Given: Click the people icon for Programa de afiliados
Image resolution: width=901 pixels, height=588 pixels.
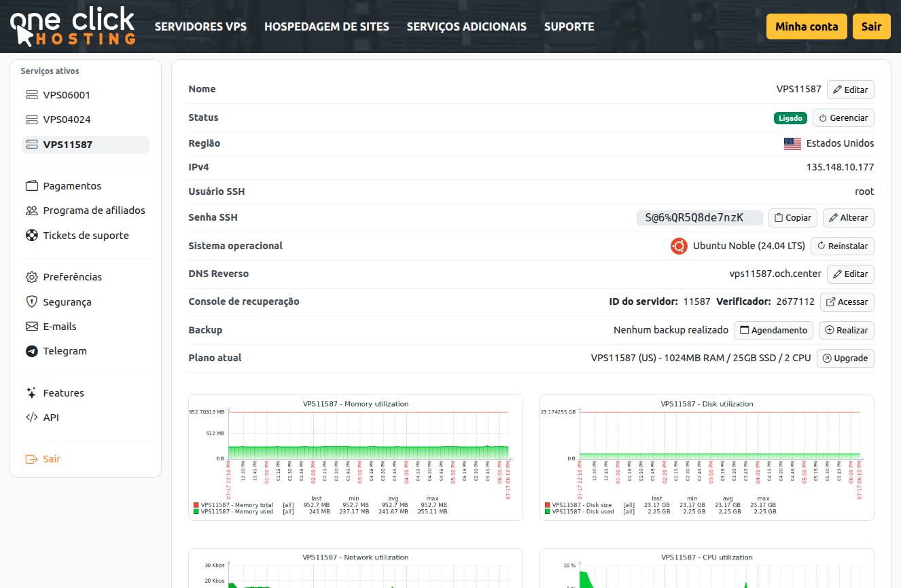Looking at the screenshot, I should (32, 210).
